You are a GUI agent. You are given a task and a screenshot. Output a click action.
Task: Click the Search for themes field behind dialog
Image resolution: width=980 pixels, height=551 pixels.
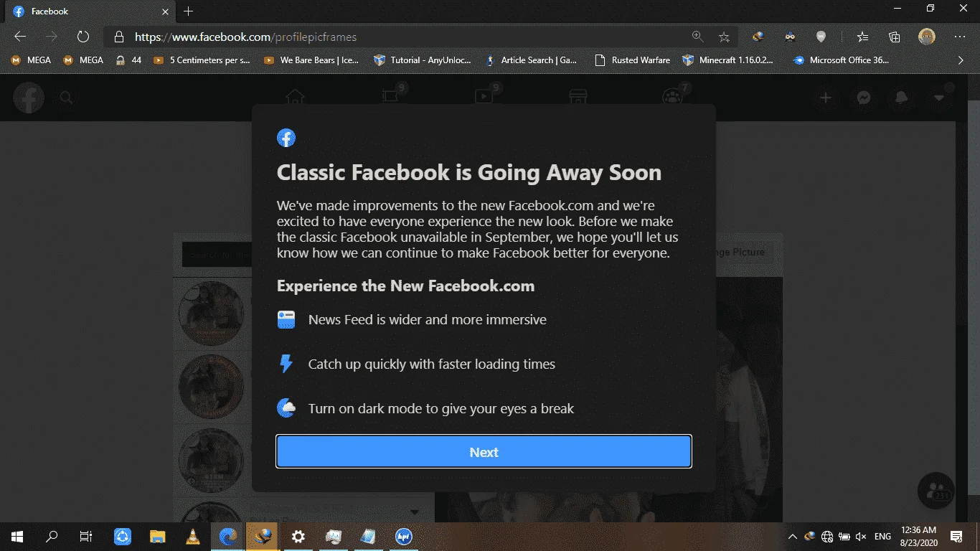coord(217,255)
